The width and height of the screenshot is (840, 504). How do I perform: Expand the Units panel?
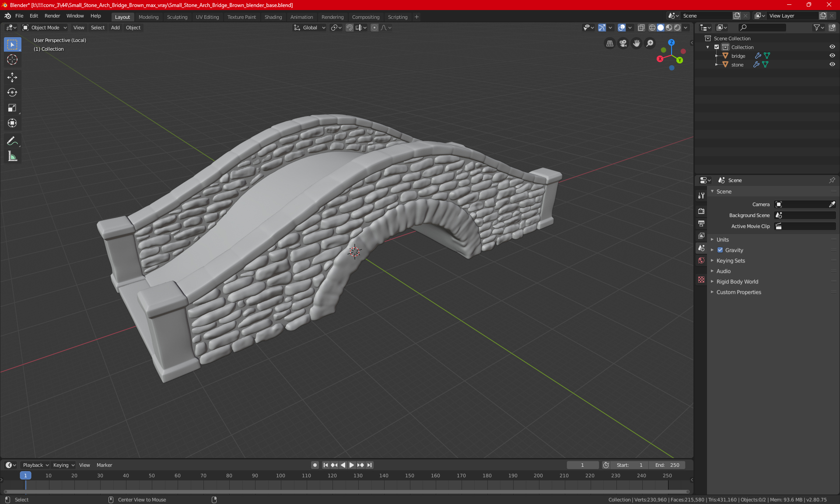click(x=722, y=240)
